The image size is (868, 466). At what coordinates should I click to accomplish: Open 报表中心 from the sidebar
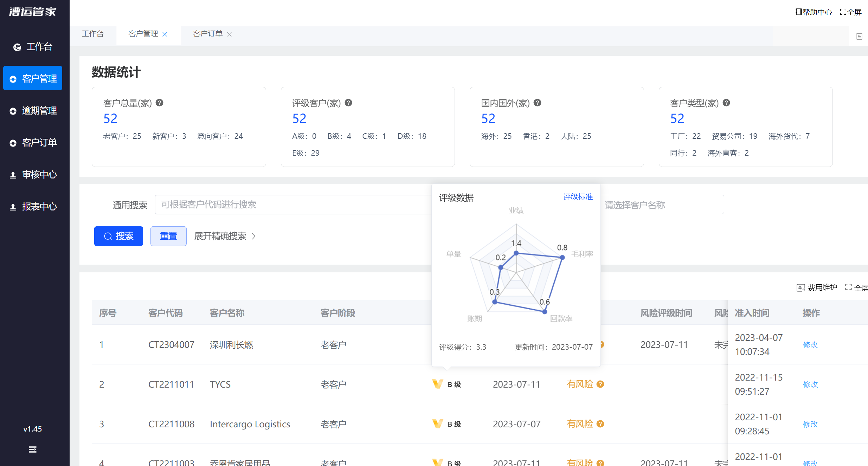point(33,206)
